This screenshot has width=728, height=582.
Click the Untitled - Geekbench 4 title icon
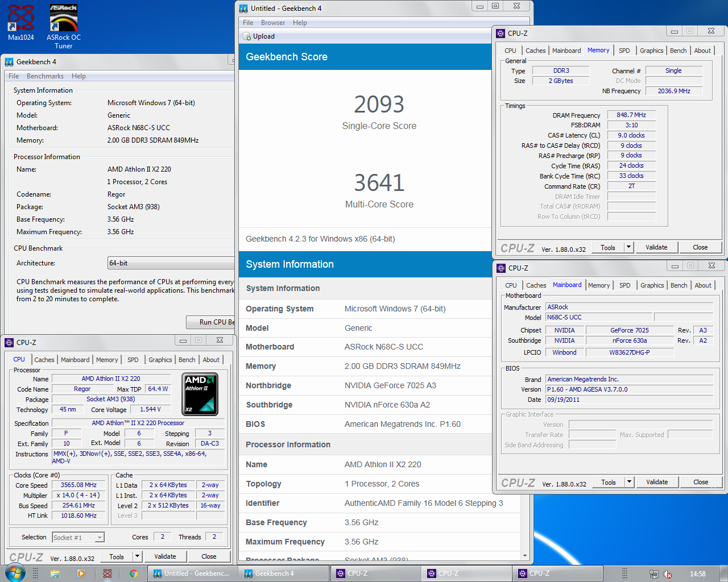[x=243, y=9]
